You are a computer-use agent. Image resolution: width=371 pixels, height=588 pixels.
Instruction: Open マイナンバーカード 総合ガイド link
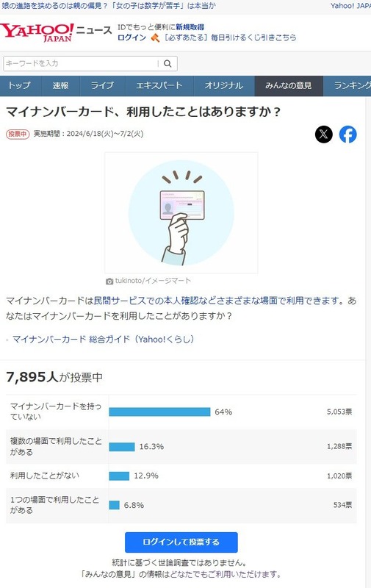coord(104,339)
